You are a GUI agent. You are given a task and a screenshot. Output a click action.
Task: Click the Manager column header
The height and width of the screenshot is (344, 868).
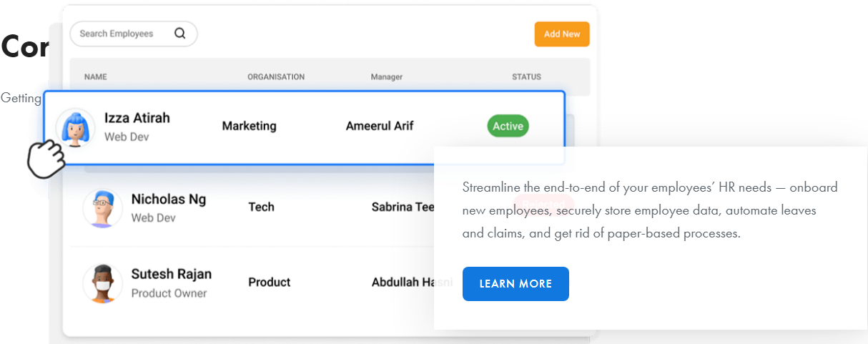[x=386, y=77]
